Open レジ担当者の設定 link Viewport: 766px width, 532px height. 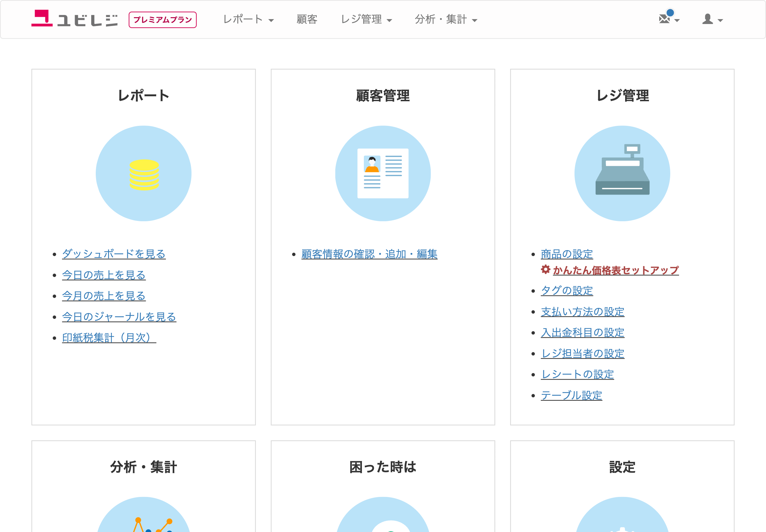click(x=583, y=353)
